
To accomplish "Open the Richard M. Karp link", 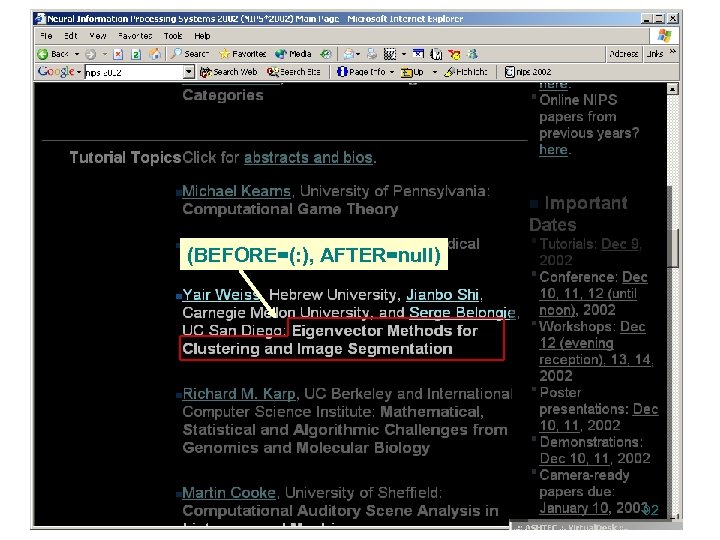I will (239, 394).
